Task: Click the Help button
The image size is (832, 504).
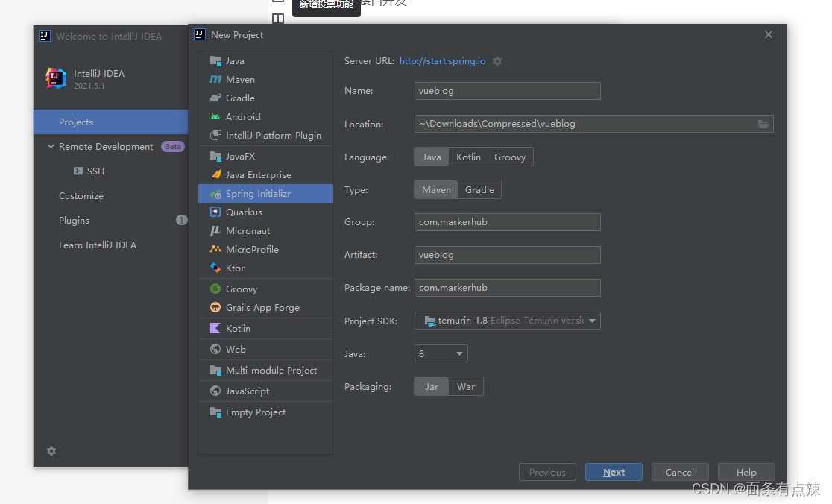Action: [746, 472]
